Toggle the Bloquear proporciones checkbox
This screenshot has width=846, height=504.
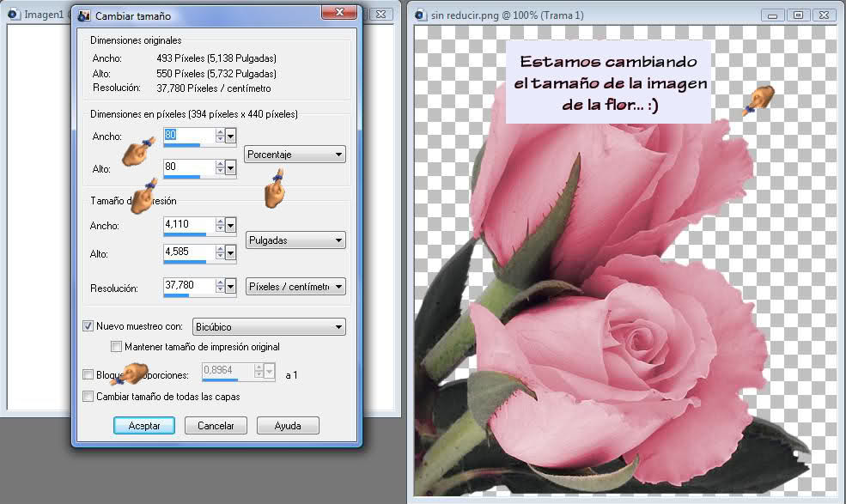88,374
